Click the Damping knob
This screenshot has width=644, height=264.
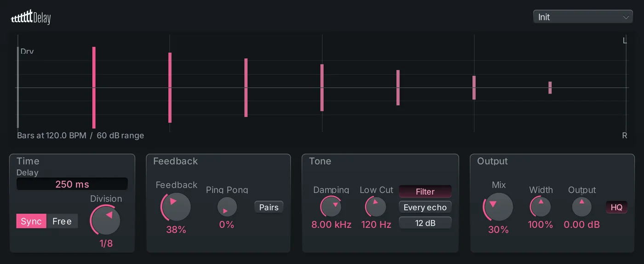(x=331, y=206)
